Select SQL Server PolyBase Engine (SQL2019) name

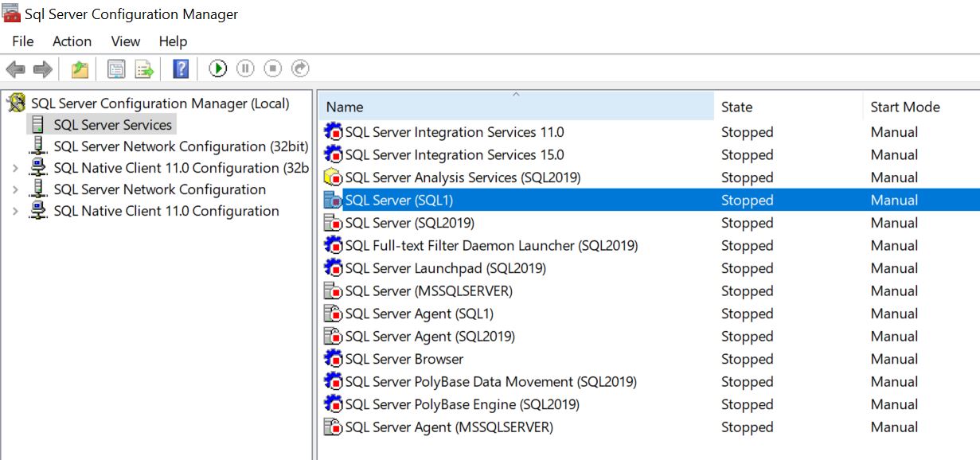462,404
